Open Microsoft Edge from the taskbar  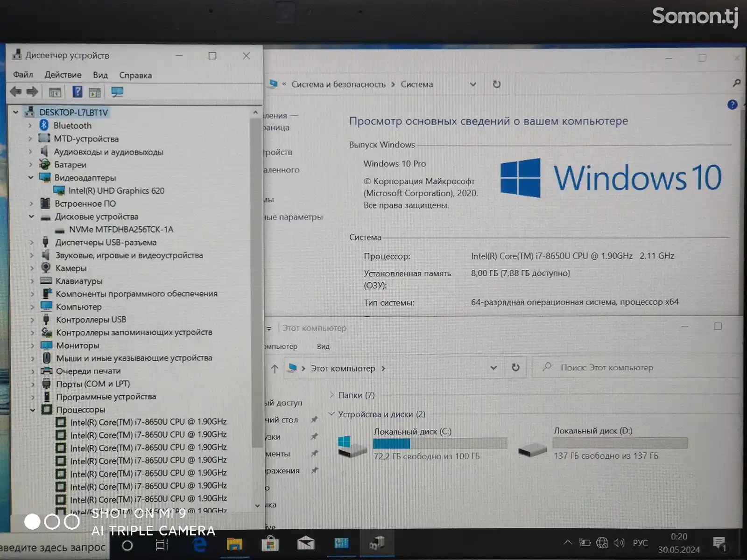(199, 544)
